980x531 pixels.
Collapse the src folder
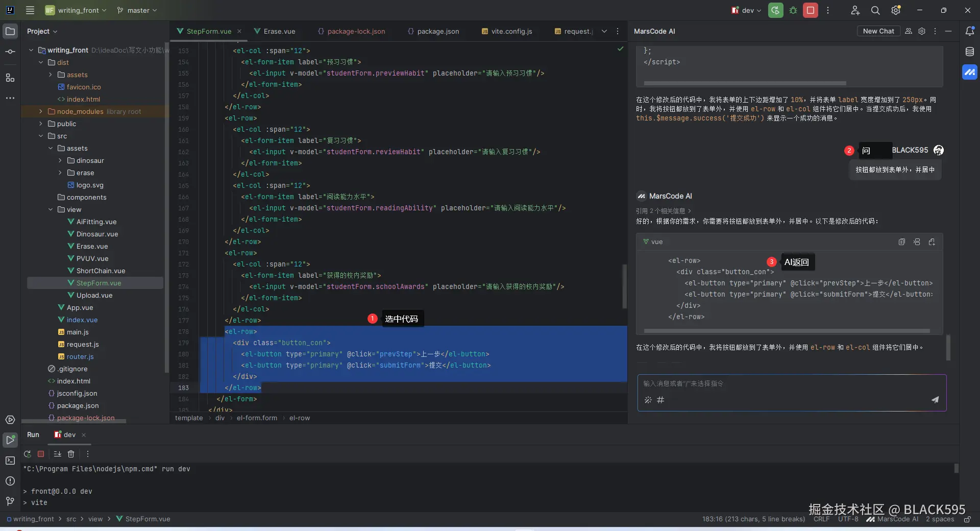pos(41,136)
